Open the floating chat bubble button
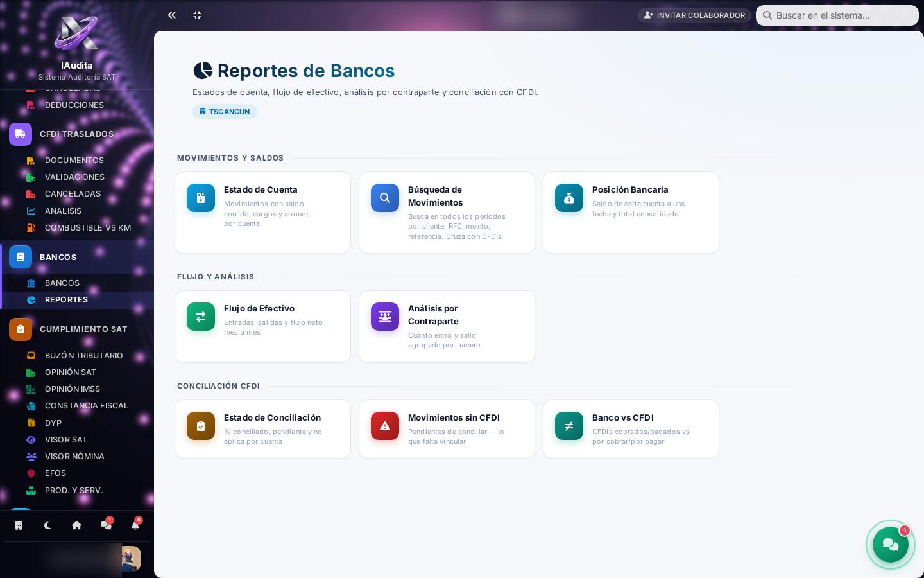The height and width of the screenshot is (578, 924). 891,545
